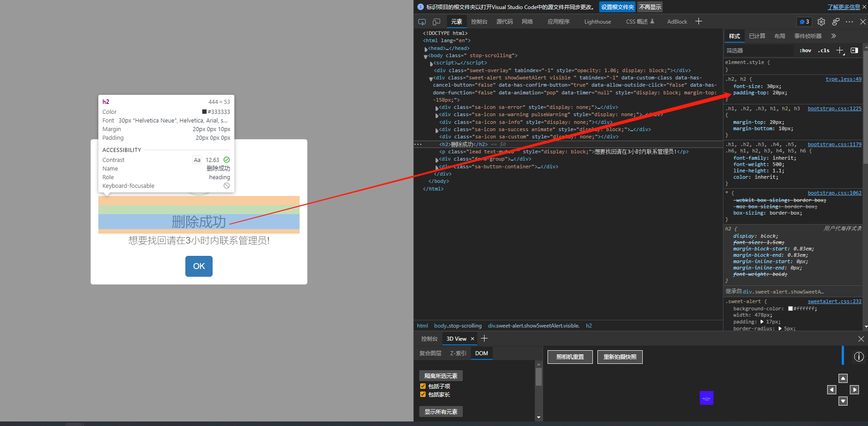
Task: Switch to the 布局 tab
Action: click(x=780, y=36)
